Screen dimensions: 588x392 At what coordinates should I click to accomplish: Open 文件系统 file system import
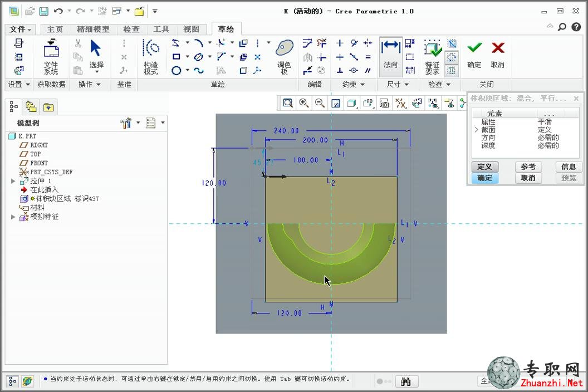click(x=51, y=56)
